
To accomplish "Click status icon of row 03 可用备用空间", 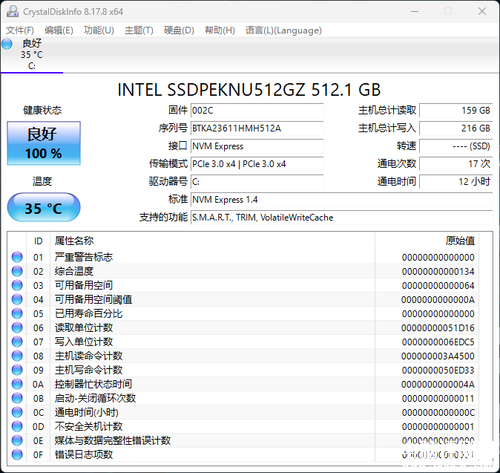I will click(17, 285).
